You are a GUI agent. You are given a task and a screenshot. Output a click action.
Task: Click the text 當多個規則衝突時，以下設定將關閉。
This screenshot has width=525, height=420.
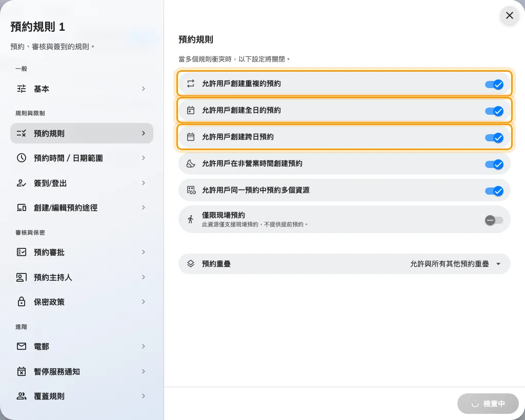(234, 59)
